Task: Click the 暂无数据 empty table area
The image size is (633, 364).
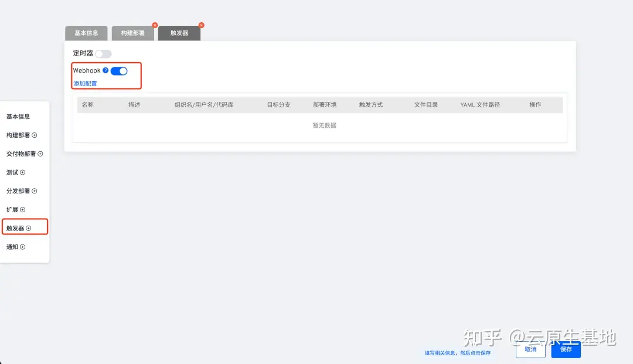Action: (324, 125)
